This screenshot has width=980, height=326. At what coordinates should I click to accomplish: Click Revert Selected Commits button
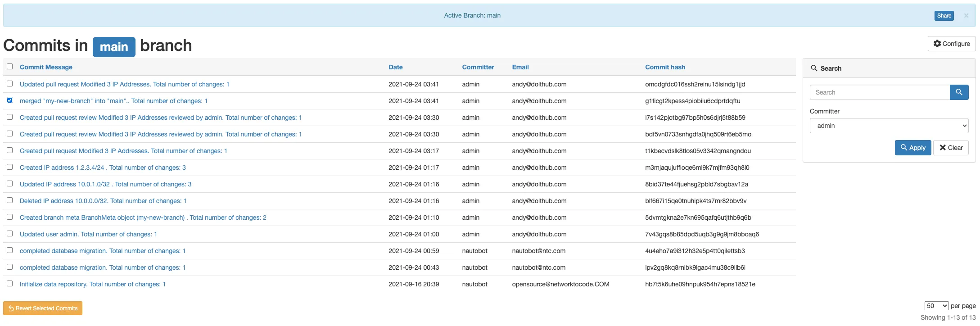pos(43,308)
